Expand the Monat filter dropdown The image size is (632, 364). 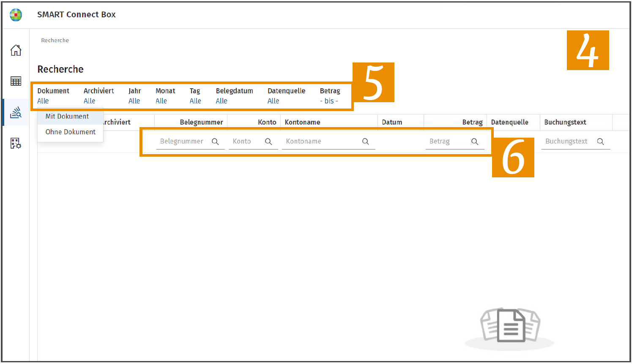pos(161,101)
